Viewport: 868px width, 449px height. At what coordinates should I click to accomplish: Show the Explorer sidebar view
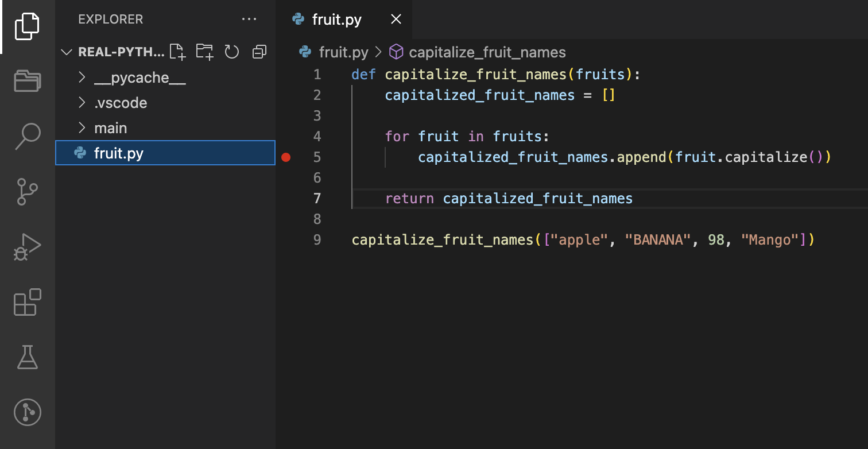(x=26, y=26)
